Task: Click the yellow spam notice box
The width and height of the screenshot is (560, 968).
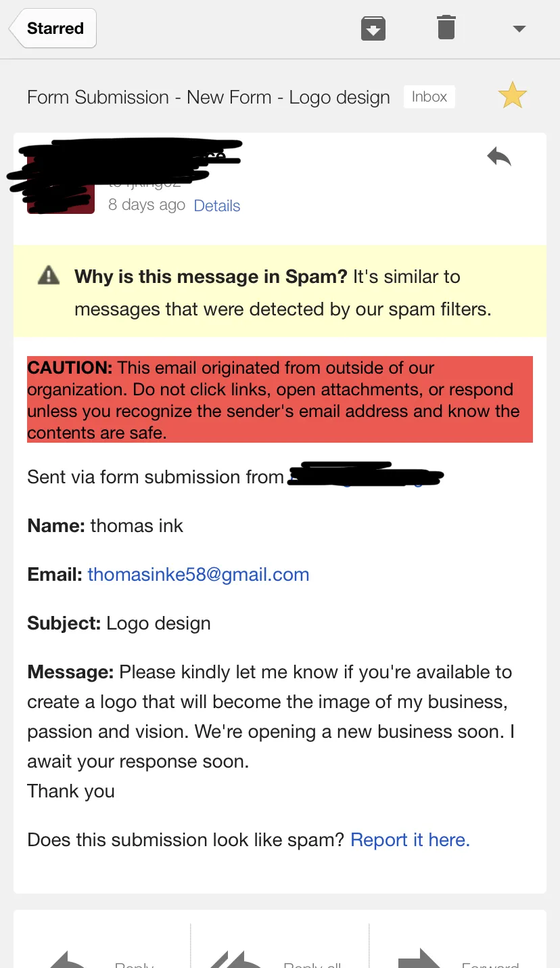Action: (x=280, y=291)
